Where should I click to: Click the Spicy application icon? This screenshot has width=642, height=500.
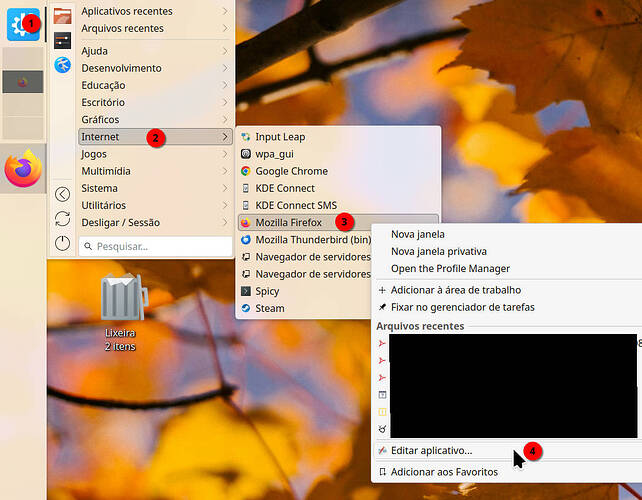(246, 291)
